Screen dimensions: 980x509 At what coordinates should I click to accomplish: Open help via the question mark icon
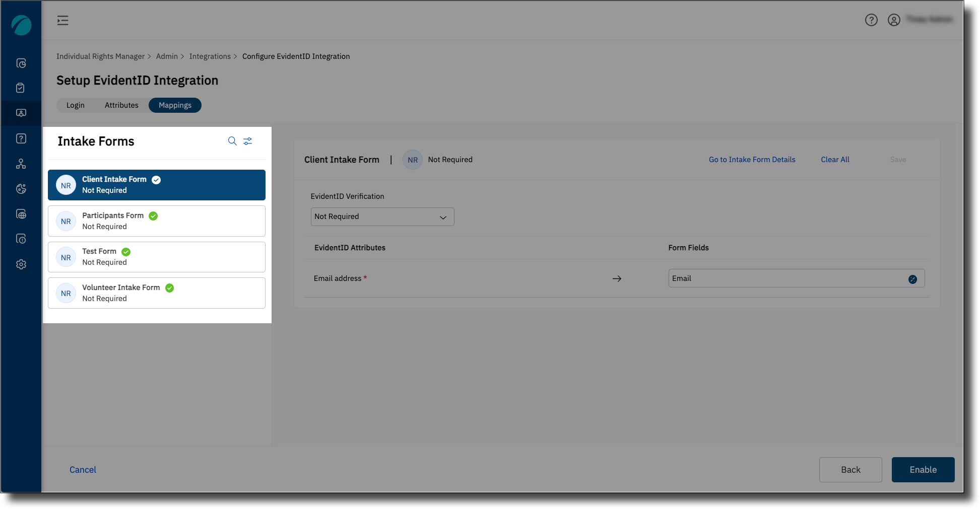(x=872, y=20)
